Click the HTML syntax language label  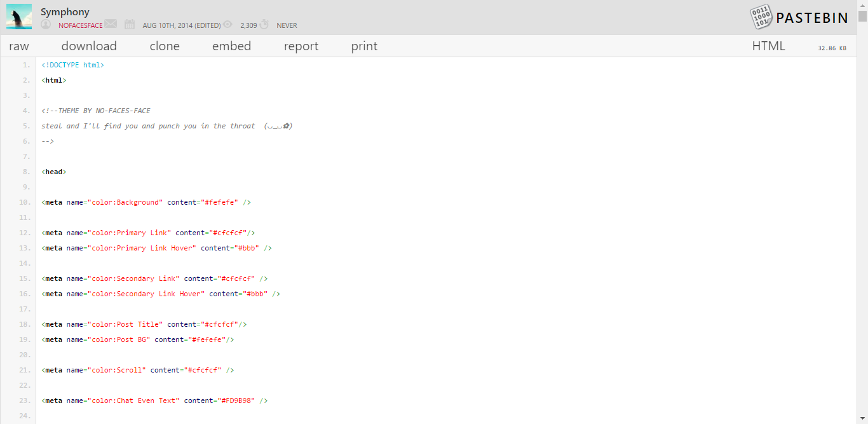768,46
